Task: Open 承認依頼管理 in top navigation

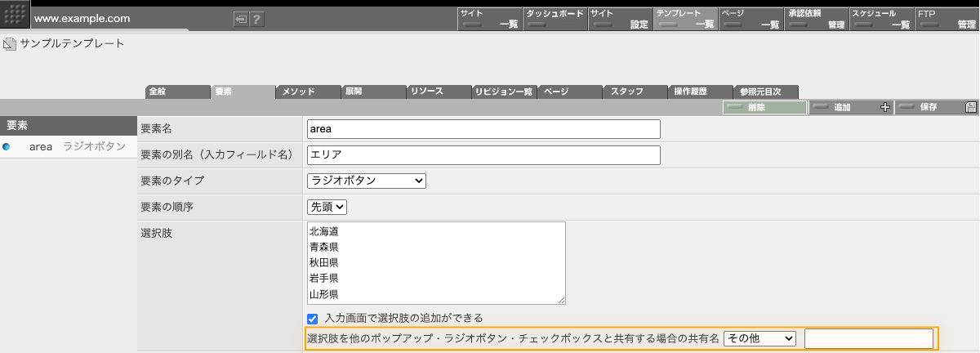Action: [x=816, y=19]
